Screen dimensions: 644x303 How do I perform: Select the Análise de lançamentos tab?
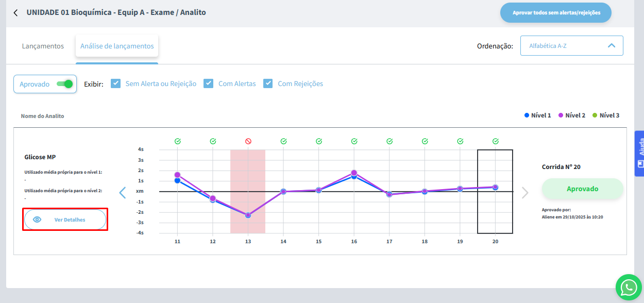[117, 46]
